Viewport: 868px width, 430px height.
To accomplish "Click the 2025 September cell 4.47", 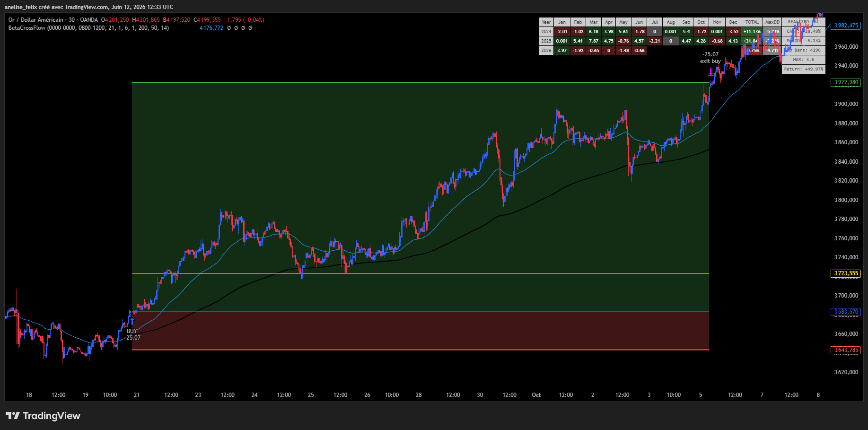I will click(686, 41).
